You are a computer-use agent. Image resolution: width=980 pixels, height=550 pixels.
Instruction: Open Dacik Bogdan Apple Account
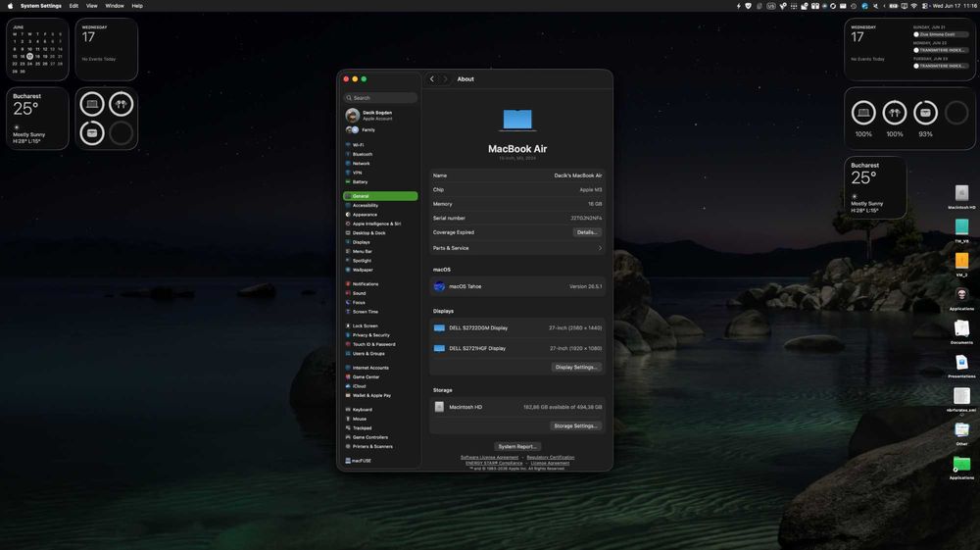pos(380,115)
